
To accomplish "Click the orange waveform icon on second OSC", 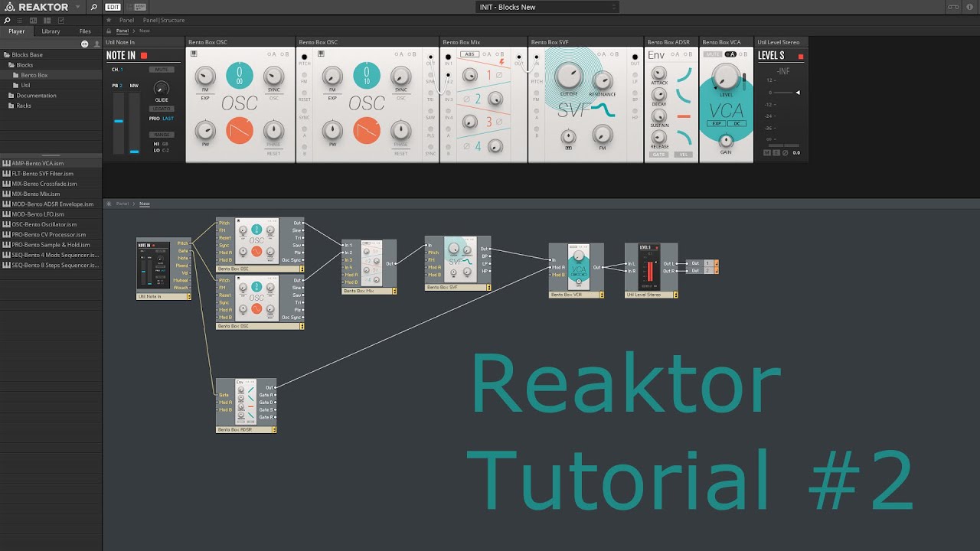I will (367, 131).
